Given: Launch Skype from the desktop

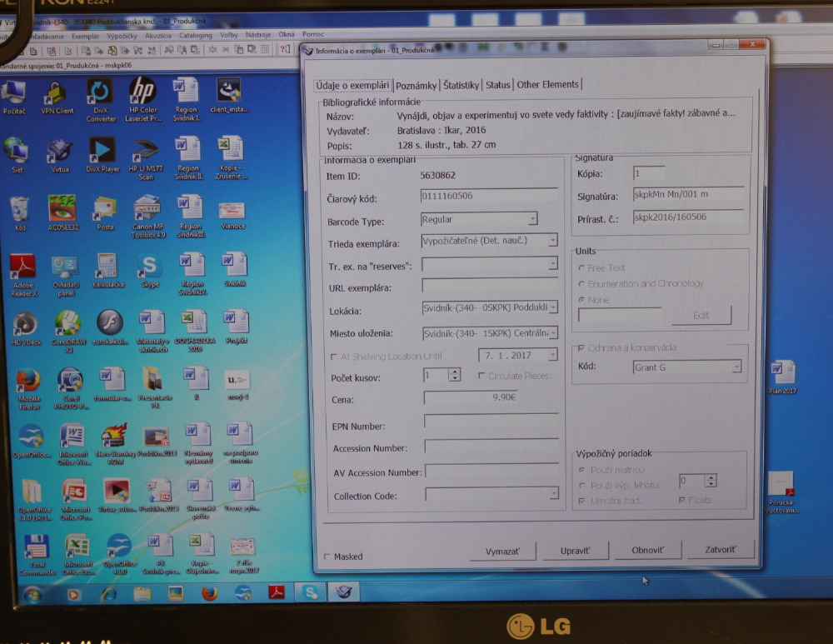Looking at the screenshot, I should coord(150,267).
